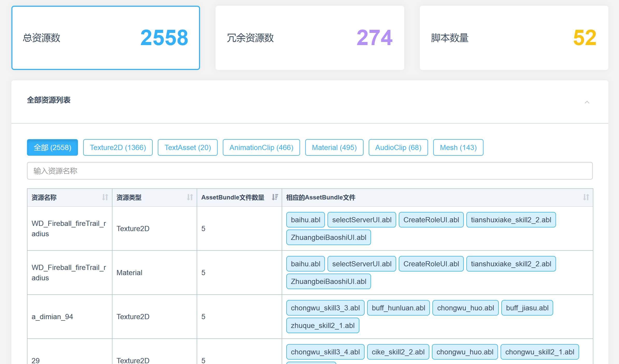
Task: Sort by AssetBundle file count icon
Action: (275, 197)
